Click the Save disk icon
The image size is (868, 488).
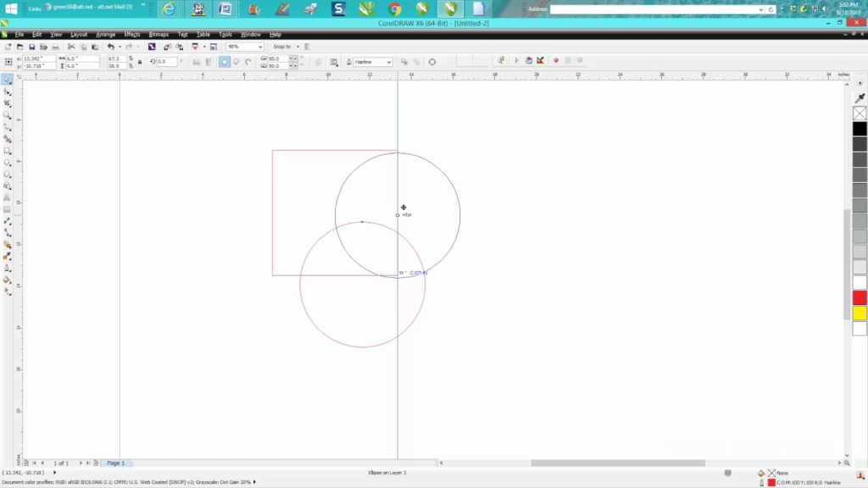click(31, 47)
